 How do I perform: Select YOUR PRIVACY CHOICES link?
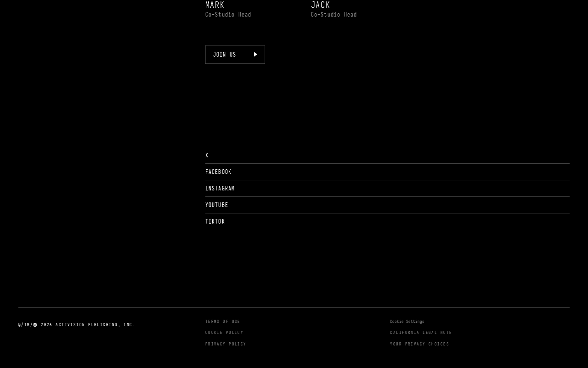(419, 344)
